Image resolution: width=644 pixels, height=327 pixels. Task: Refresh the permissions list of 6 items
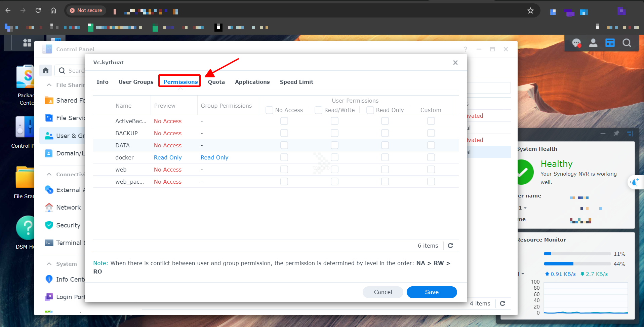(x=450, y=246)
